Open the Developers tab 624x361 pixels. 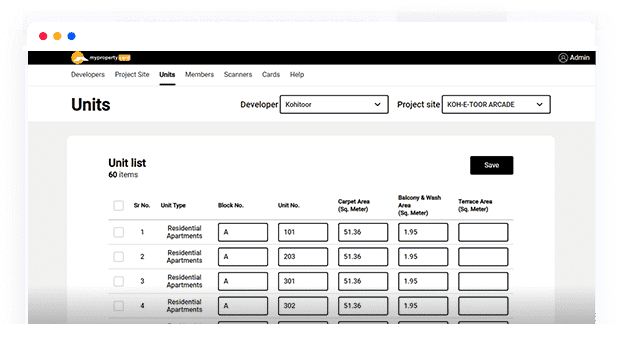tap(88, 74)
